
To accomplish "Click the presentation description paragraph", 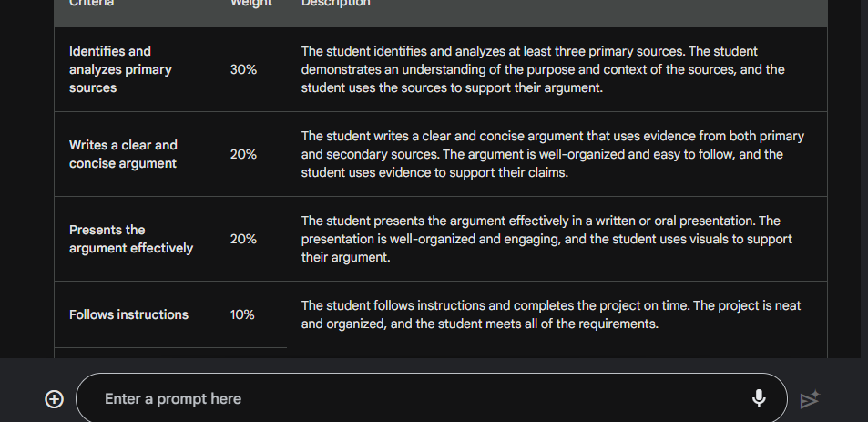I will coord(546,239).
